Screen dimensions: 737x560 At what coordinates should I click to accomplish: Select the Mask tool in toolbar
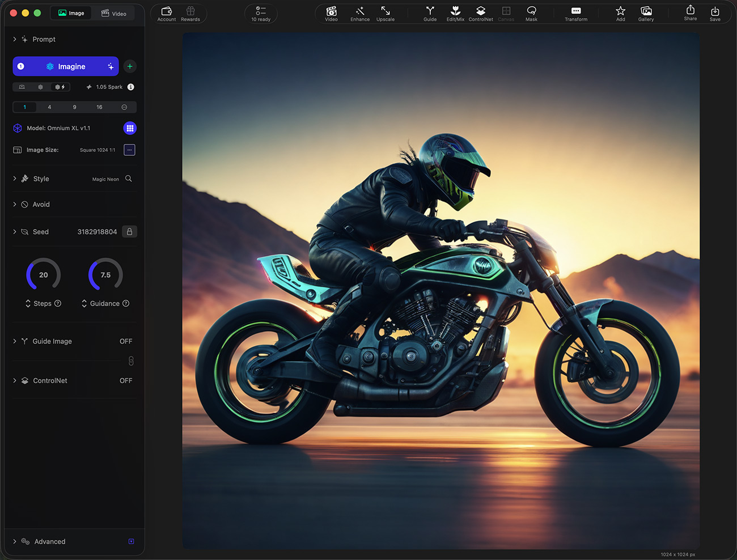[531, 14]
